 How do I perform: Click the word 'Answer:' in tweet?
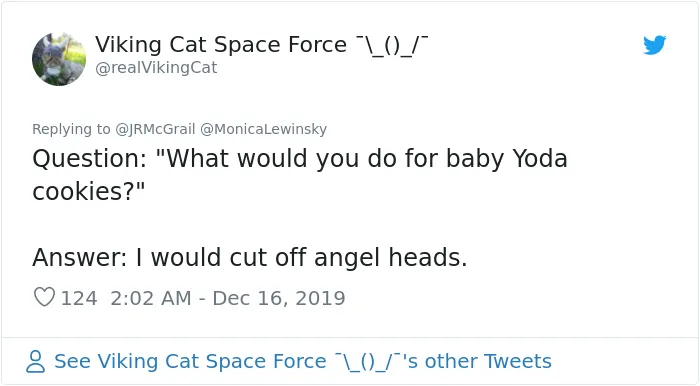pos(80,257)
